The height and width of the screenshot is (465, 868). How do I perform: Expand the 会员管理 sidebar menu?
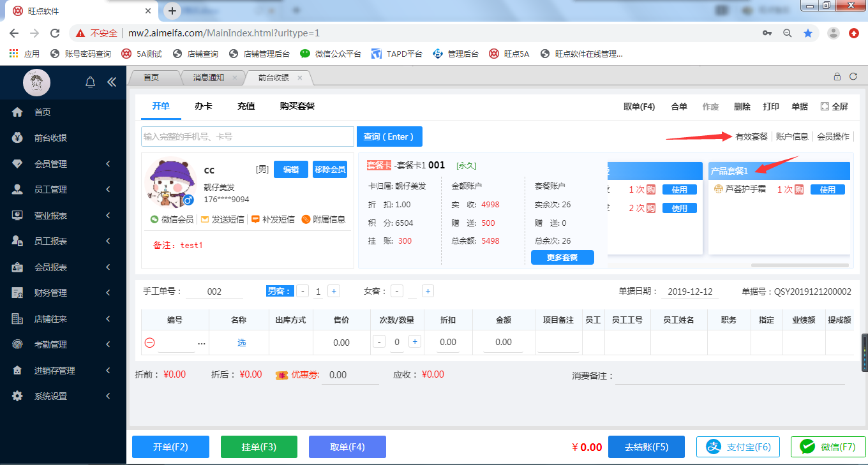pos(64,164)
